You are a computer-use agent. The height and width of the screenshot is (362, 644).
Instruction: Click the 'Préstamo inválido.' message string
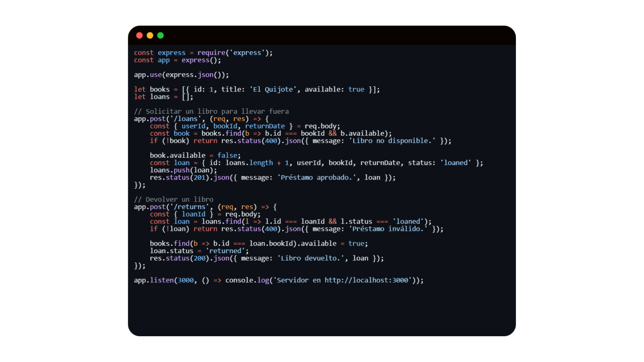tap(388, 229)
